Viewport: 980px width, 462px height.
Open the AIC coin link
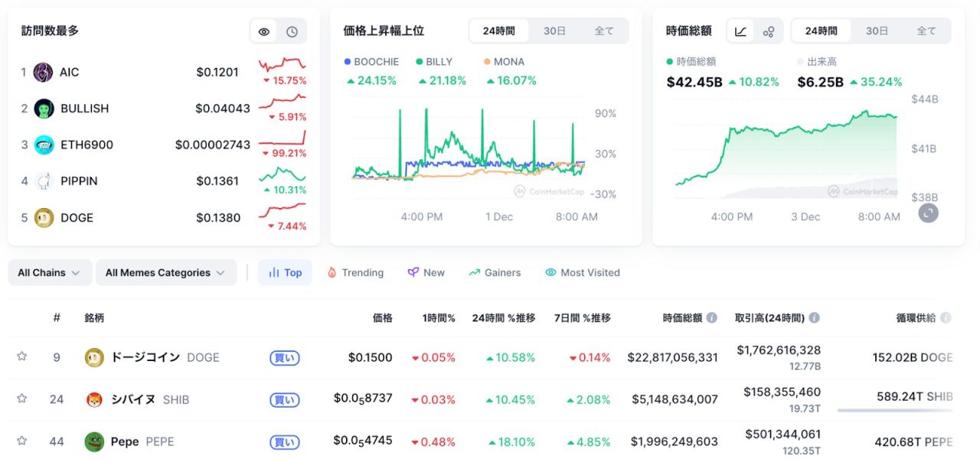69,72
